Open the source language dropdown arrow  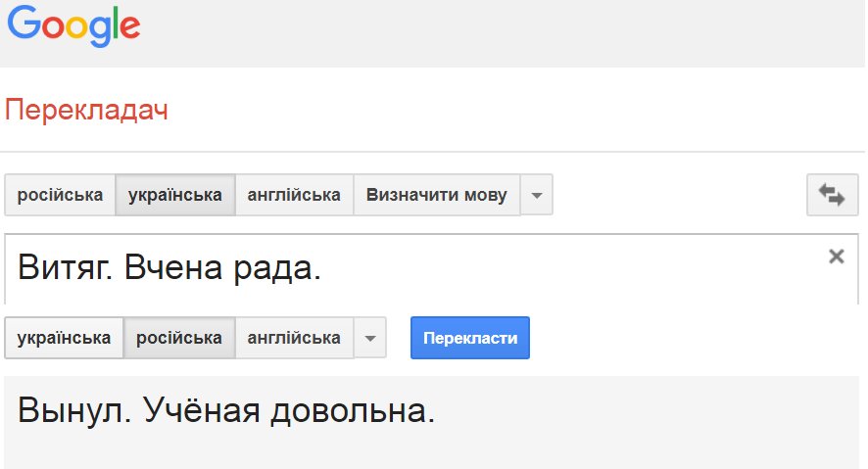536,195
